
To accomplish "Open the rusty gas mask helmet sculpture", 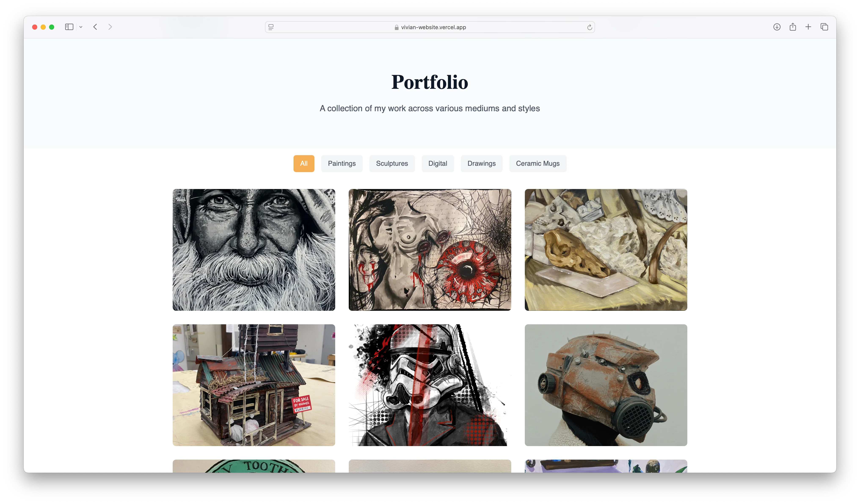I will tap(606, 385).
